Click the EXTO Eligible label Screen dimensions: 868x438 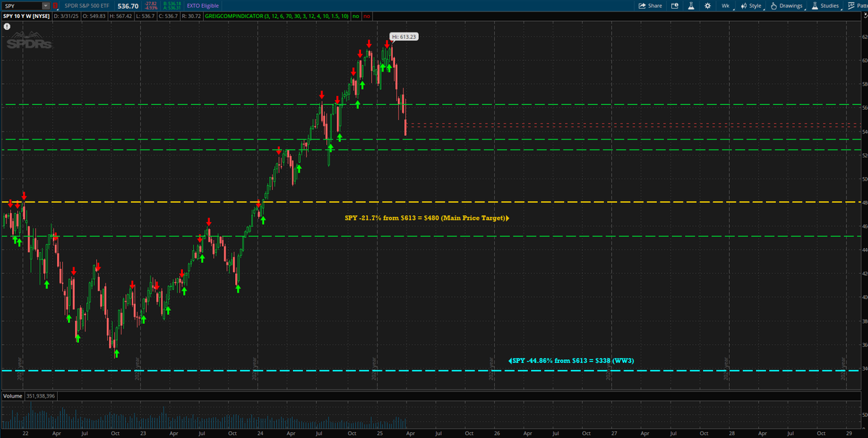(x=202, y=6)
